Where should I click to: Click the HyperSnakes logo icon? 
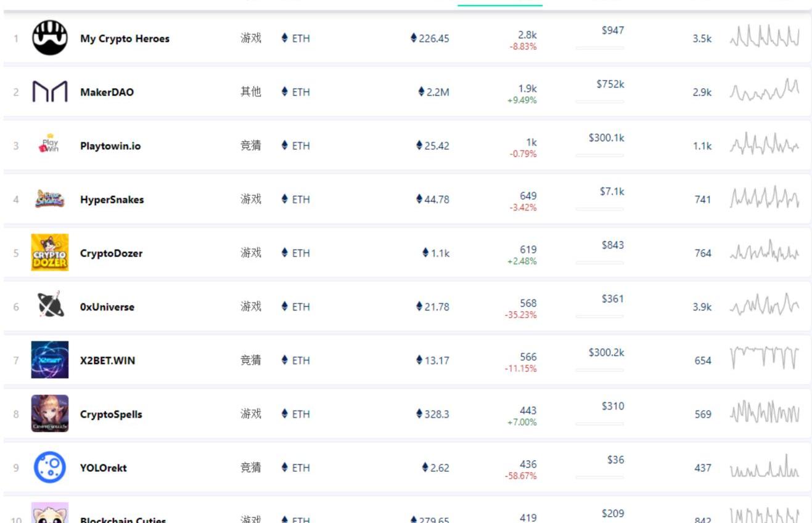tap(49, 199)
